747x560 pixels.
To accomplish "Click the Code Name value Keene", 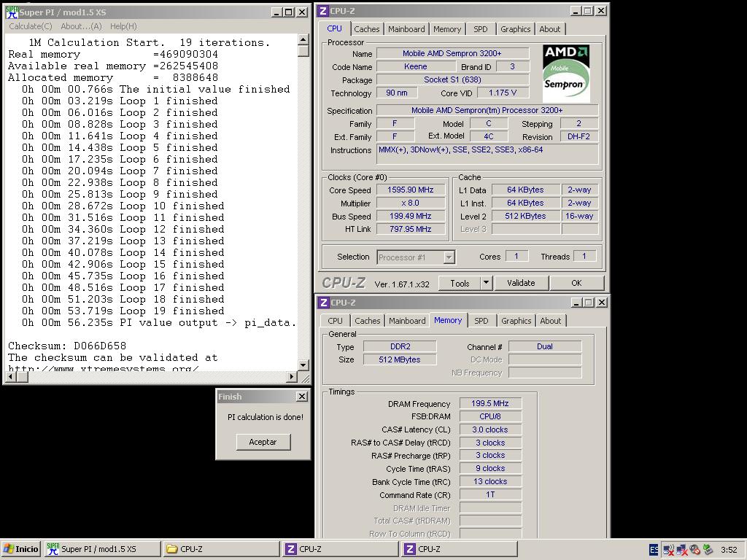I will coord(415,66).
